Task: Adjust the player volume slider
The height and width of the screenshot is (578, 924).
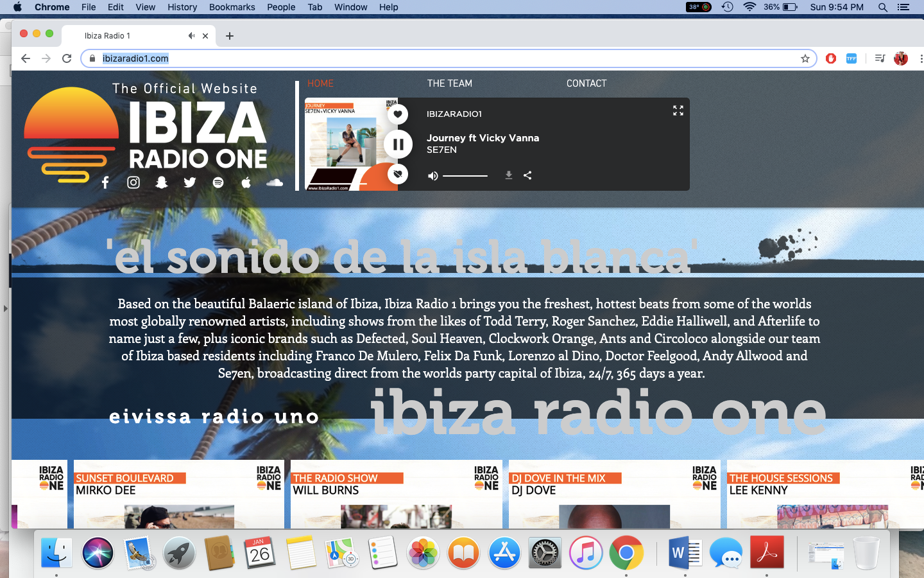Action: 465,175
